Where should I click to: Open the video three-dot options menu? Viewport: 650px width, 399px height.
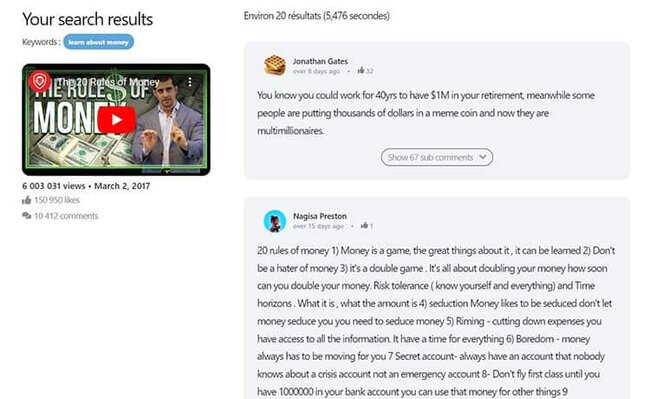190,82
